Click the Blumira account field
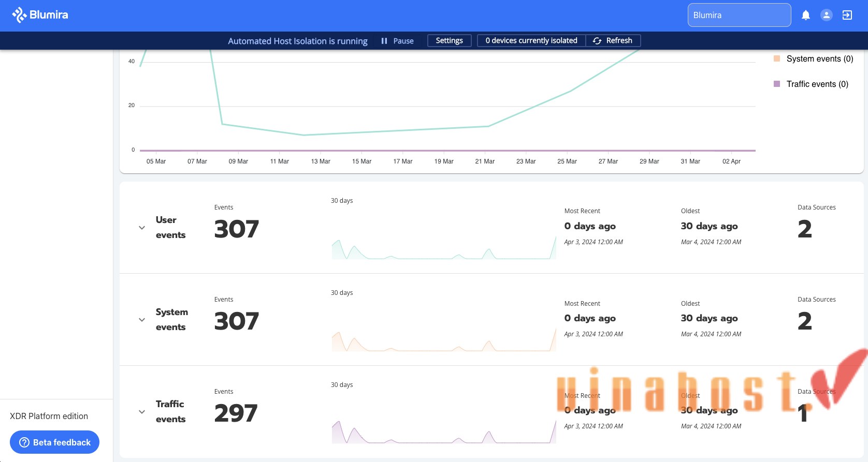 (739, 15)
